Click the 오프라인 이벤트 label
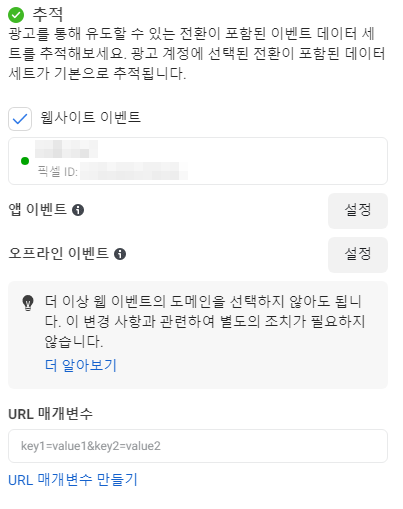 click(59, 254)
